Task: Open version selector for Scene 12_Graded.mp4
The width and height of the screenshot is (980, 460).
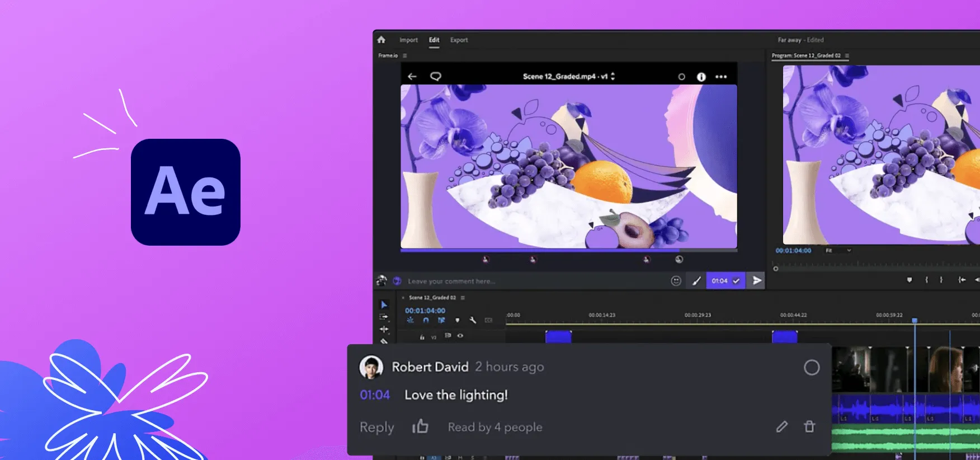Action: click(x=613, y=77)
